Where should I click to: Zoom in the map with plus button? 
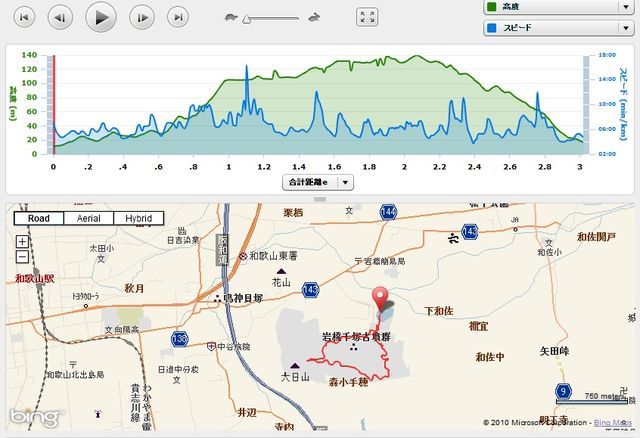pos(22,241)
